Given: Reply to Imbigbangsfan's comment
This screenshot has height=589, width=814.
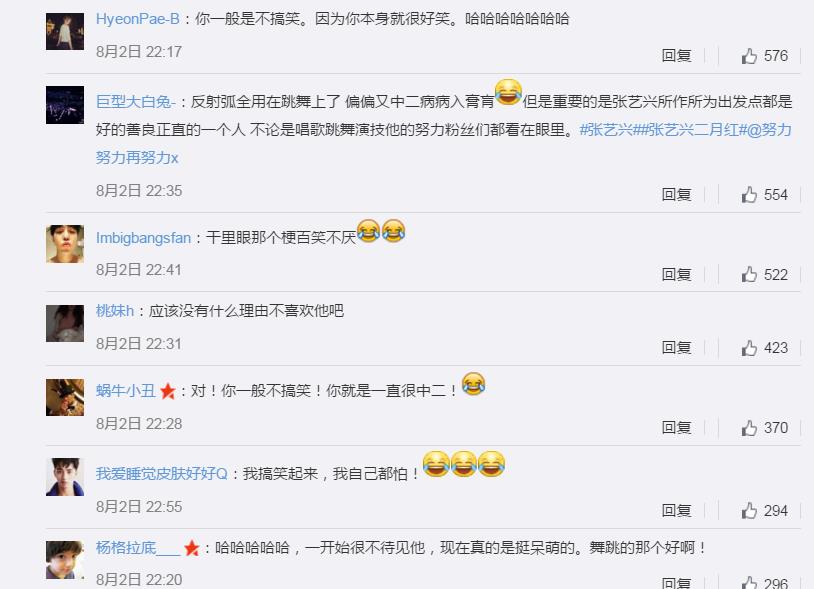Looking at the screenshot, I should (x=676, y=274).
